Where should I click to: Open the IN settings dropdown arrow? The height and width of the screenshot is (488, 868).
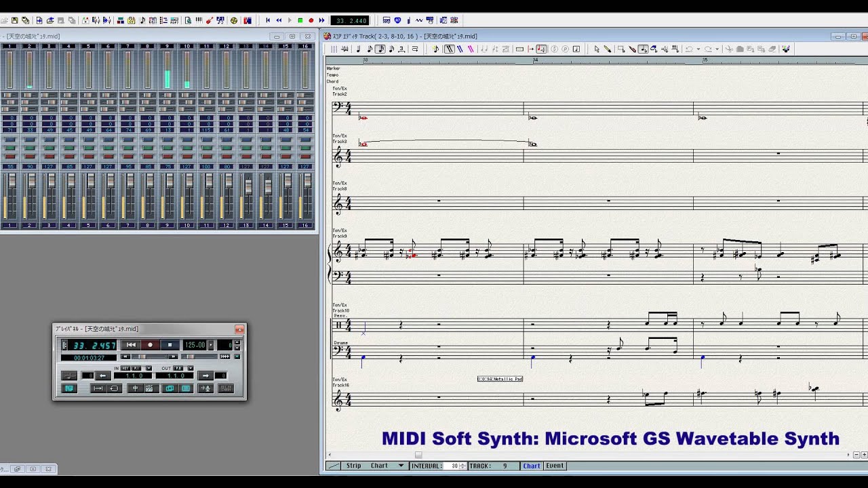click(x=149, y=368)
